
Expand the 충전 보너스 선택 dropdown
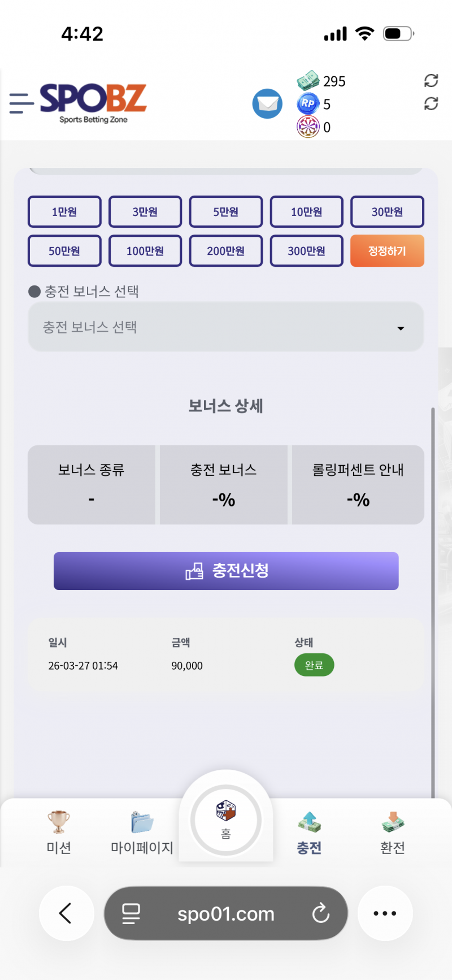click(226, 327)
